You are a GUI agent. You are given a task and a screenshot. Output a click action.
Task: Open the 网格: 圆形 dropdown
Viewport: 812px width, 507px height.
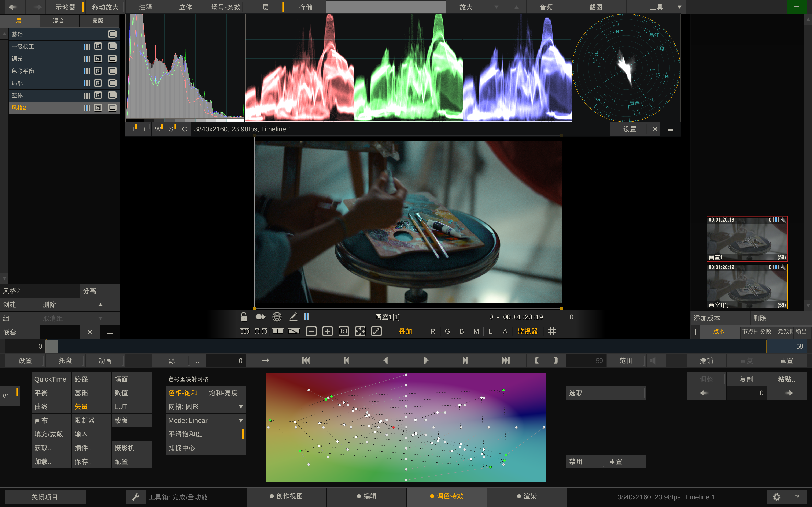coord(205,407)
